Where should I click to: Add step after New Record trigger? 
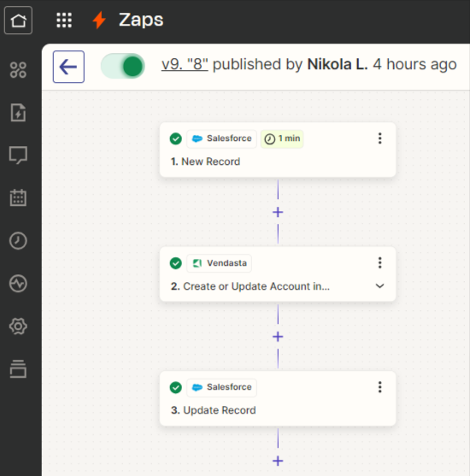[278, 212]
